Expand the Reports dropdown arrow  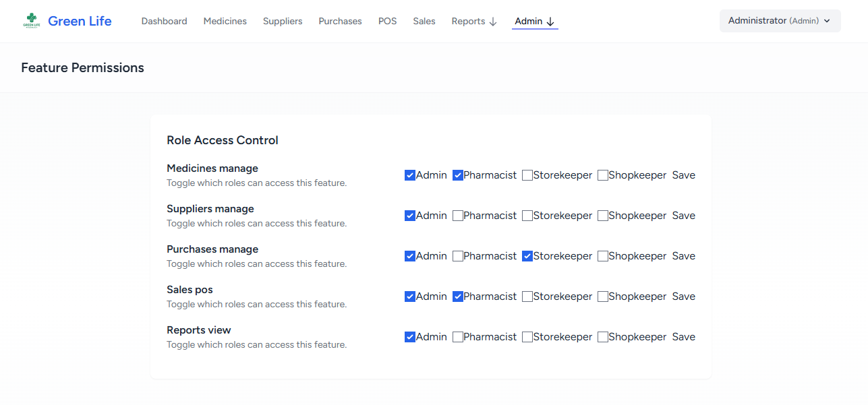(494, 21)
